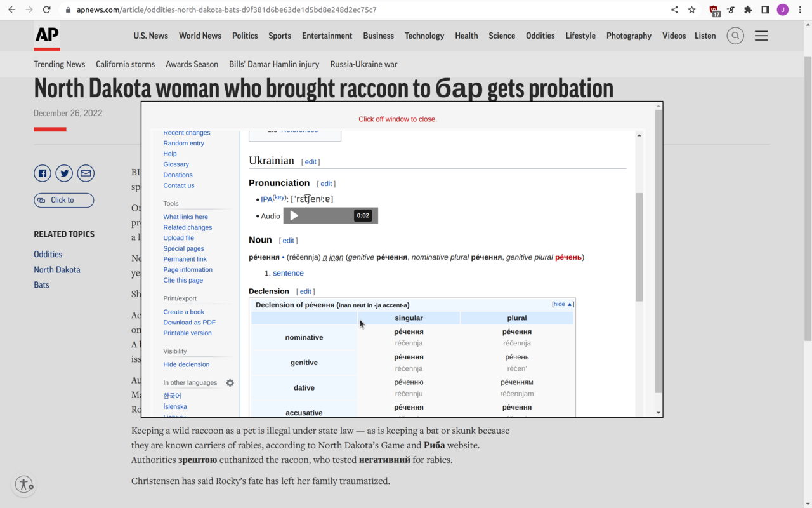Open the Technology section
The width and height of the screenshot is (812, 508).
coord(424,36)
